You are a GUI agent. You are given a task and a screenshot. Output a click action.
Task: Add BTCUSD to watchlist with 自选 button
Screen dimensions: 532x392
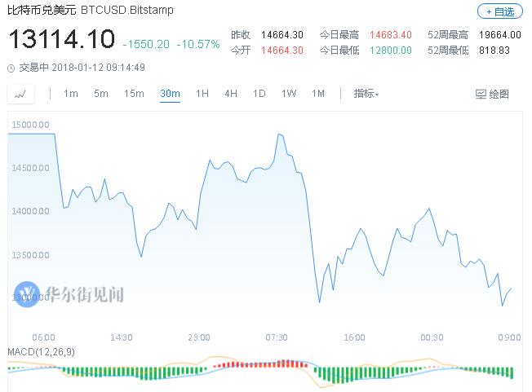(x=500, y=11)
